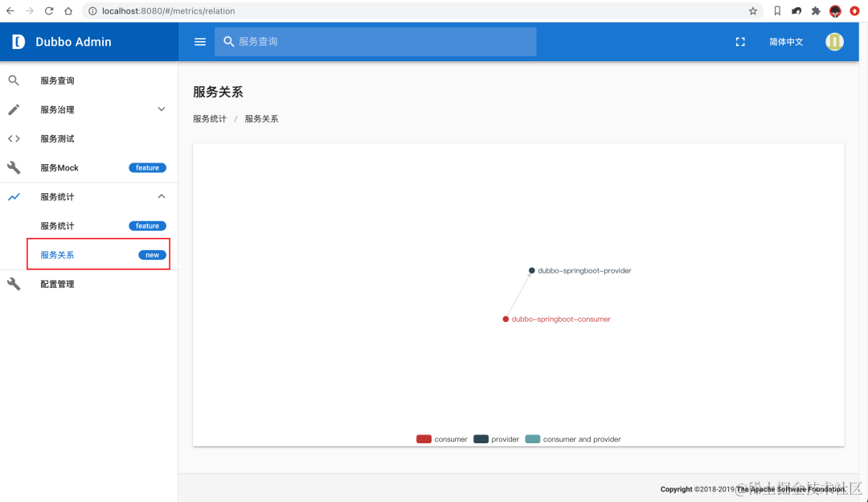
Task: Collapse the 服务统计 section via its chevron
Action: pyautogui.click(x=161, y=196)
